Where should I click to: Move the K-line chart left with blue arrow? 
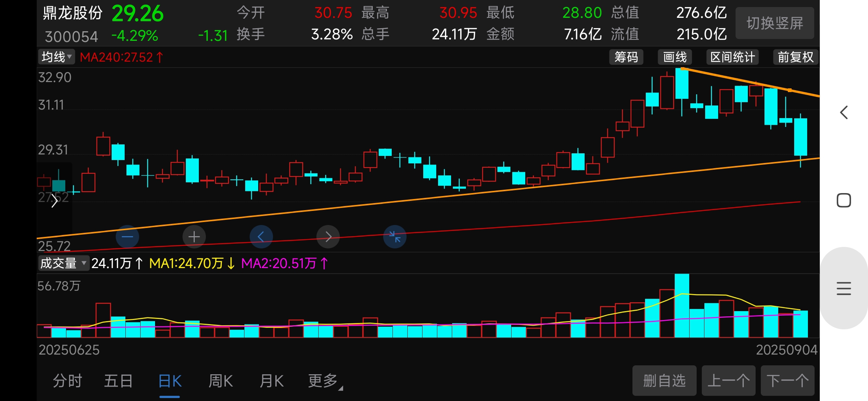coord(261,237)
